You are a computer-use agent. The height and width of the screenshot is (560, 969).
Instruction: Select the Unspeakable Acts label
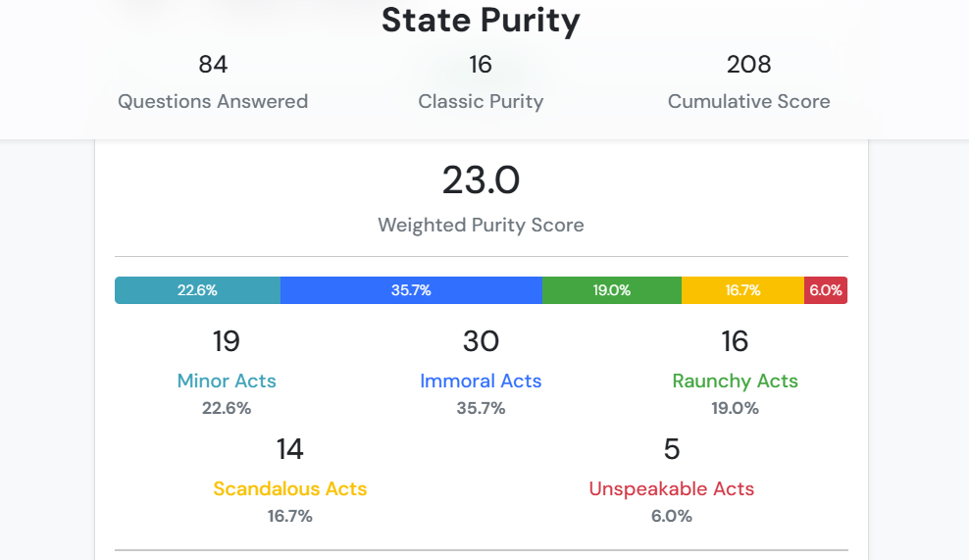coord(672,488)
